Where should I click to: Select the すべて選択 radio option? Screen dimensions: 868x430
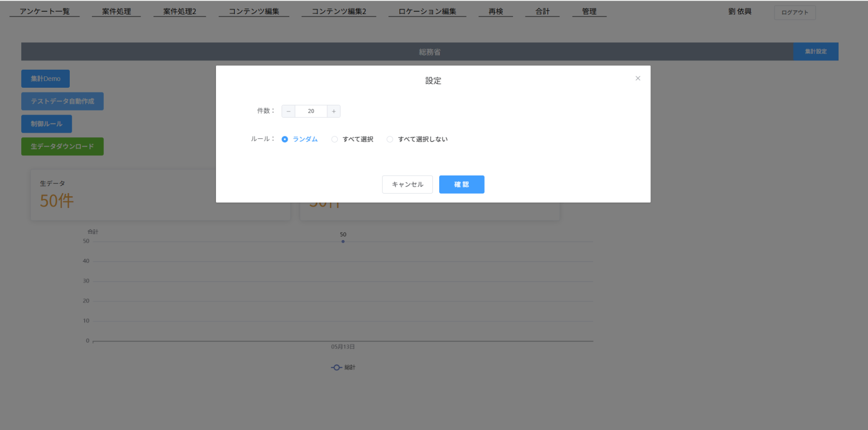point(335,139)
